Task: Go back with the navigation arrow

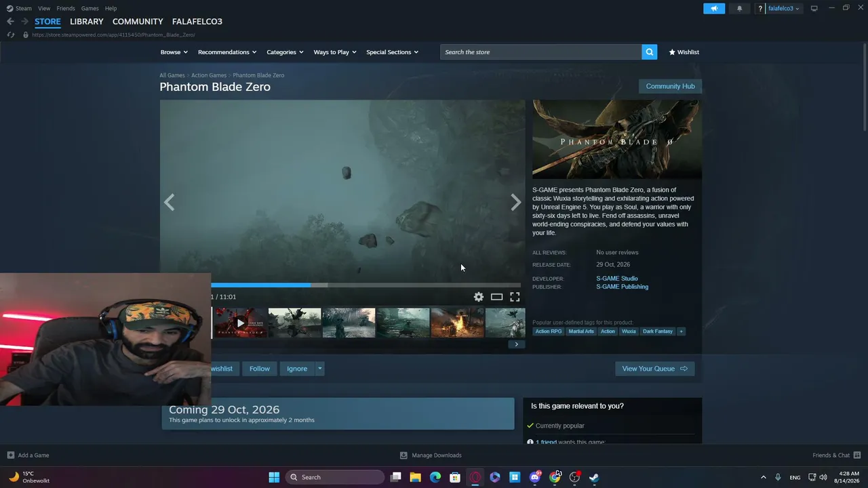Action: pyautogui.click(x=10, y=22)
